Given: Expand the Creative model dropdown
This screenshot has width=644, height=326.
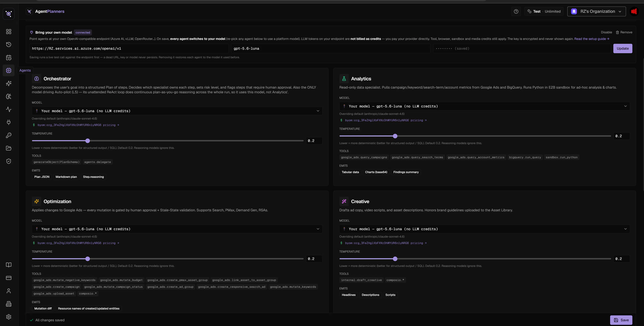Looking at the screenshot, I should click(484, 229).
